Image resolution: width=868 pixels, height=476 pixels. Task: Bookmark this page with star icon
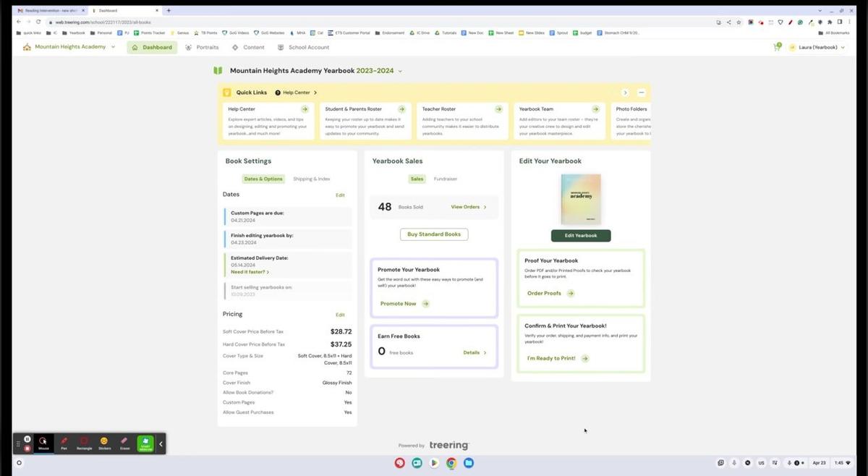(739, 22)
